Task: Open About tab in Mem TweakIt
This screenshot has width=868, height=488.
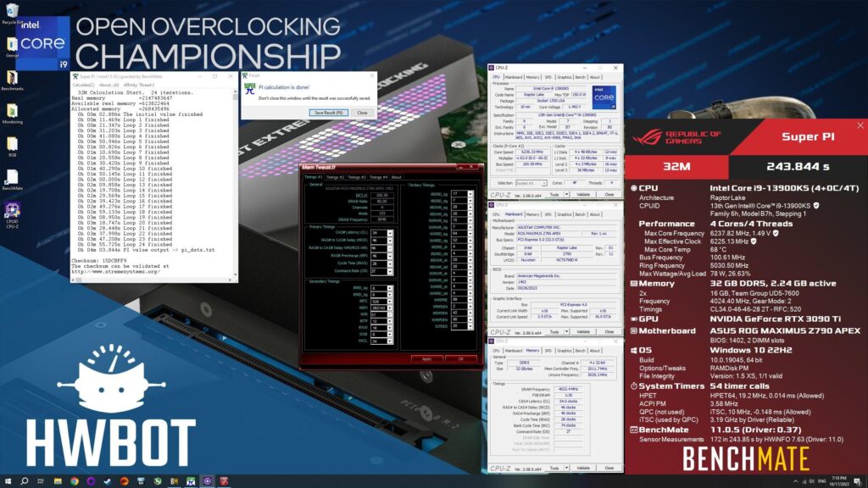Action: coord(397,177)
